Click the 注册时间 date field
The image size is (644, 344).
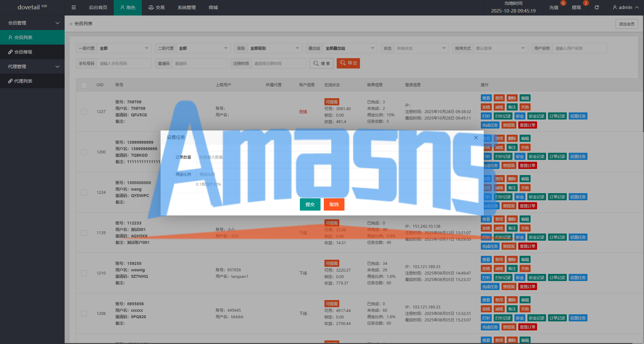[279, 63]
